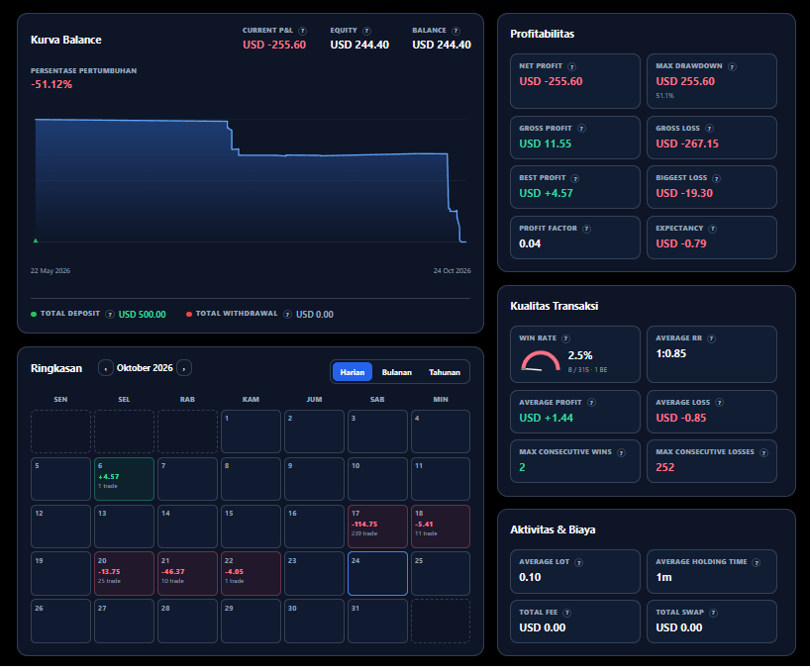Viewport: 810px width, 672px height.
Task: Select October 21 showing -46.37 loss
Action: click(x=187, y=573)
